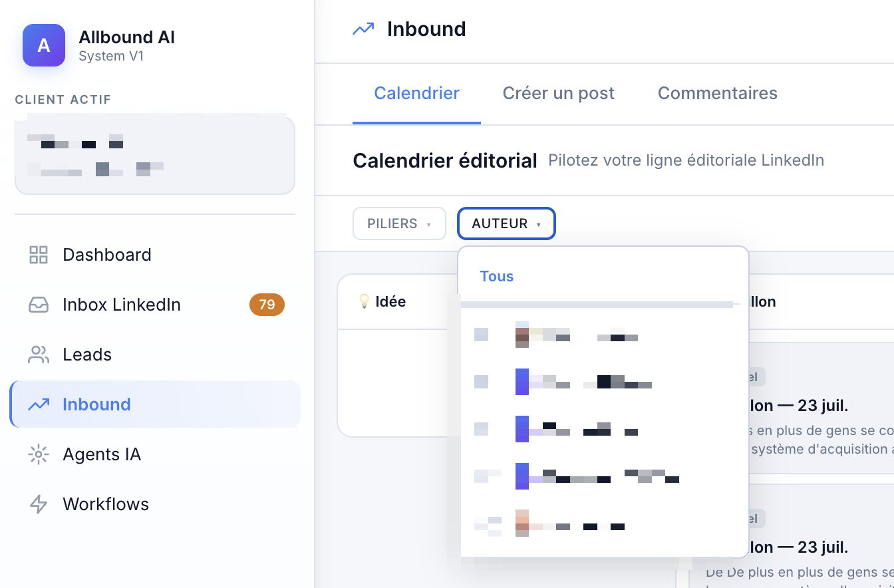The height and width of the screenshot is (588, 894).
Task: Click the Inbox LinkedIn tray icon
Action: click(x=39, y=305)
